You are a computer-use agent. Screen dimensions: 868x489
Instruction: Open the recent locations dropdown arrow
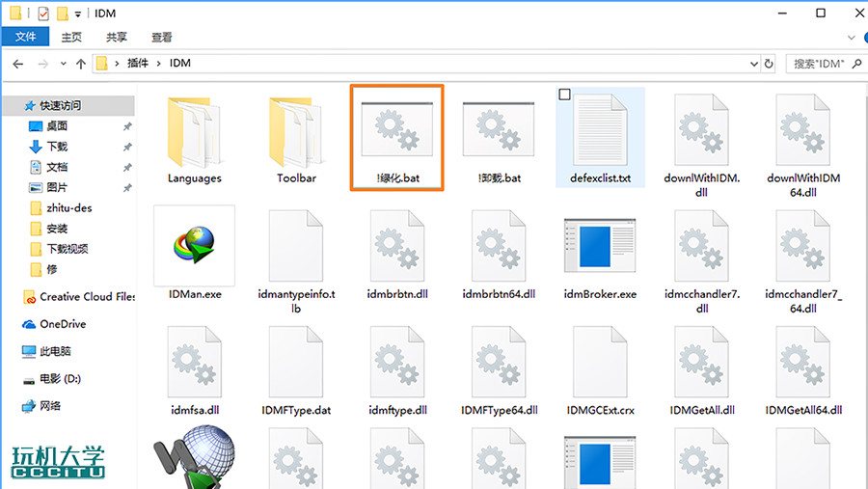click(63, 64)
